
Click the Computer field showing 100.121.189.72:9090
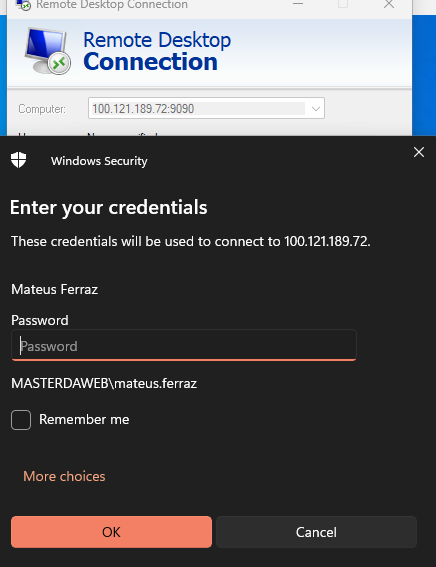click(206, 108)
